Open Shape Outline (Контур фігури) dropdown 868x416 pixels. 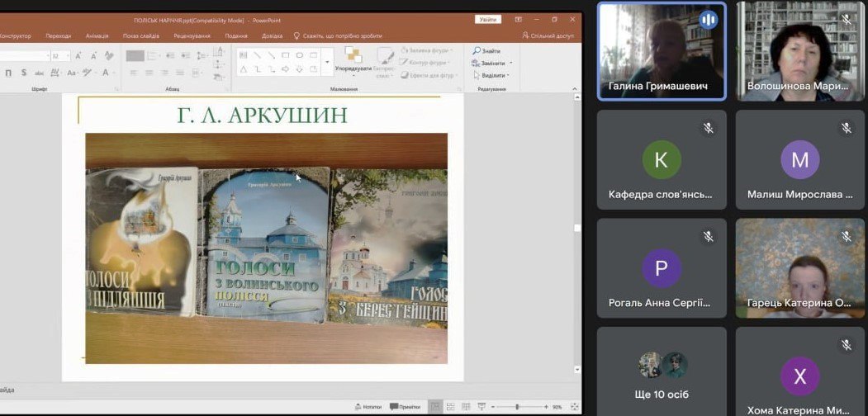point(425,63)
